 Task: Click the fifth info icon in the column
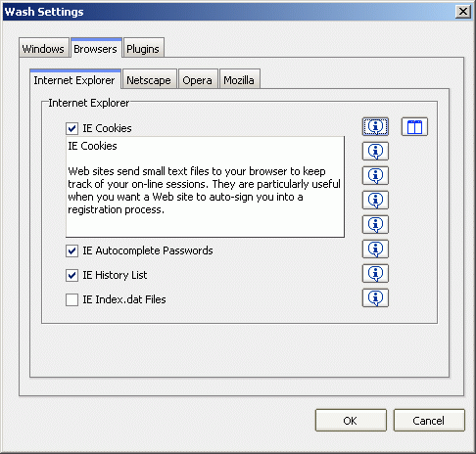375,224
